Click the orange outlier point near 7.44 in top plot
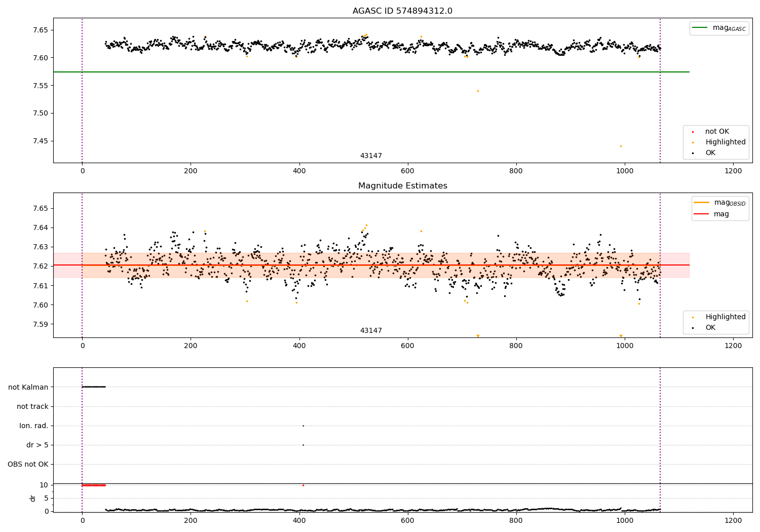 (621, 146)
